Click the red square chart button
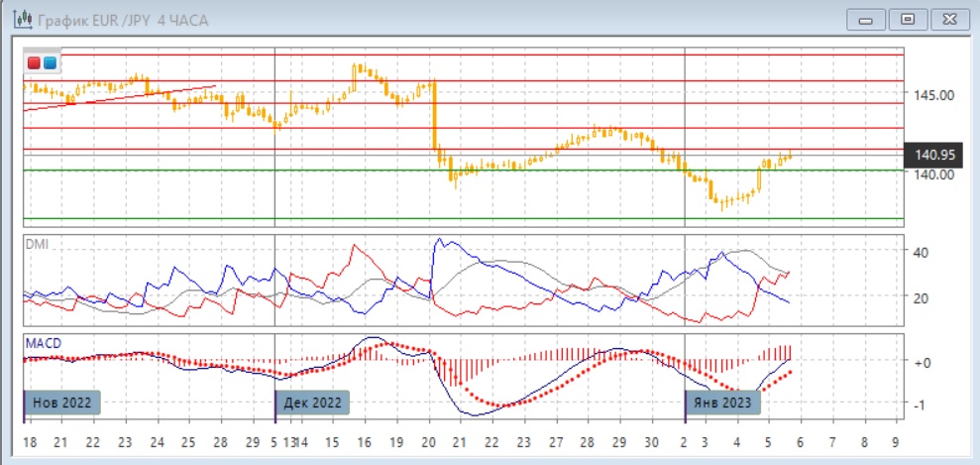Screen dimensions: 980x465 pos(35,63)
